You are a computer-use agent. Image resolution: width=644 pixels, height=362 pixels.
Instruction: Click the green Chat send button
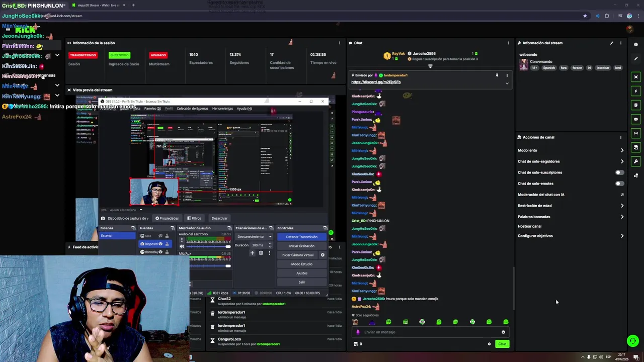pyautogui.click(x=502, y=344)
